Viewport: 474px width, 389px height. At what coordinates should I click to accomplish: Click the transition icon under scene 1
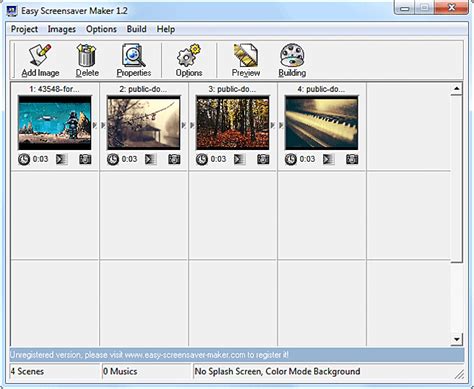(x=62, y=159)
